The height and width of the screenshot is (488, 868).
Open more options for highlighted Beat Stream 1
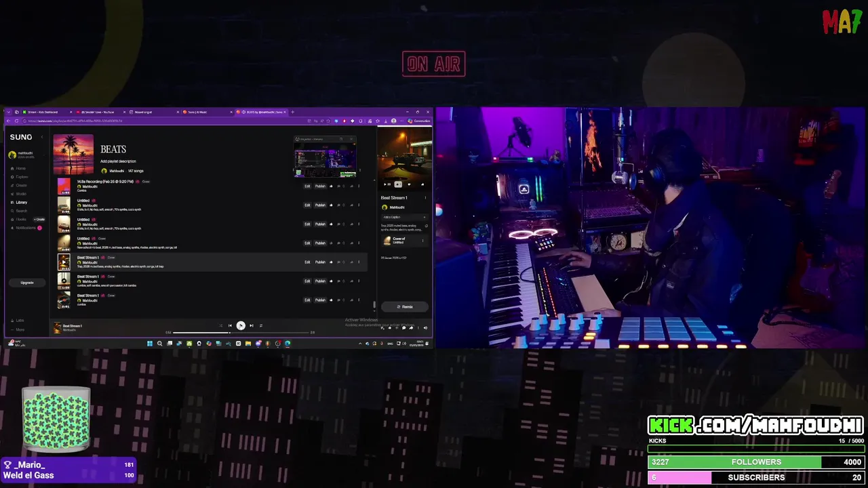point(359,262)
